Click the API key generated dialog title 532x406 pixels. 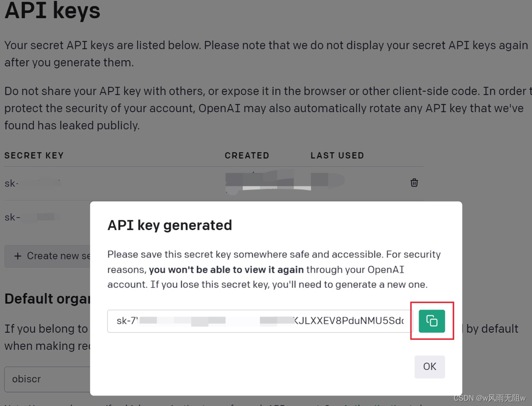170,225
